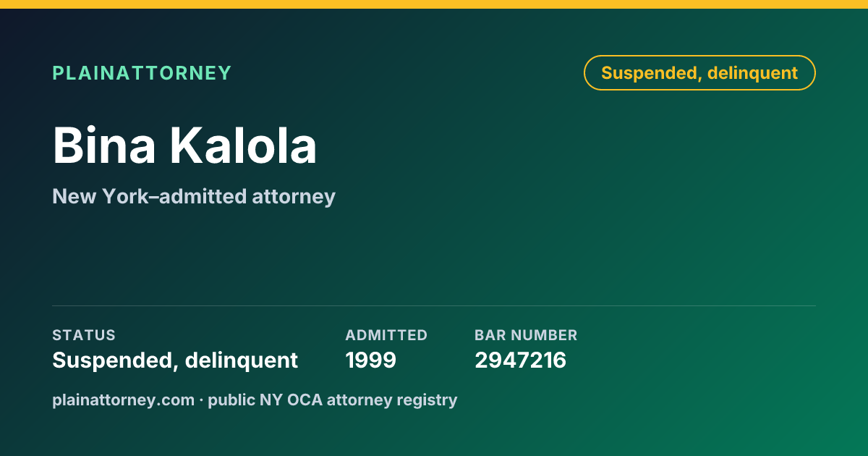The image size is (868, 456).
Task: Click the BAR NUMBER field label
Action: [526, 335]
